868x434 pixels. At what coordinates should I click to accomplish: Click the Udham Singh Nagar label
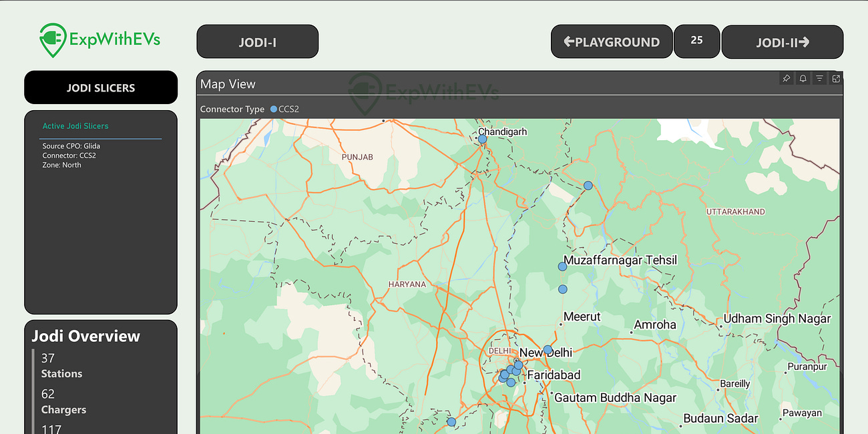[777, 318]
